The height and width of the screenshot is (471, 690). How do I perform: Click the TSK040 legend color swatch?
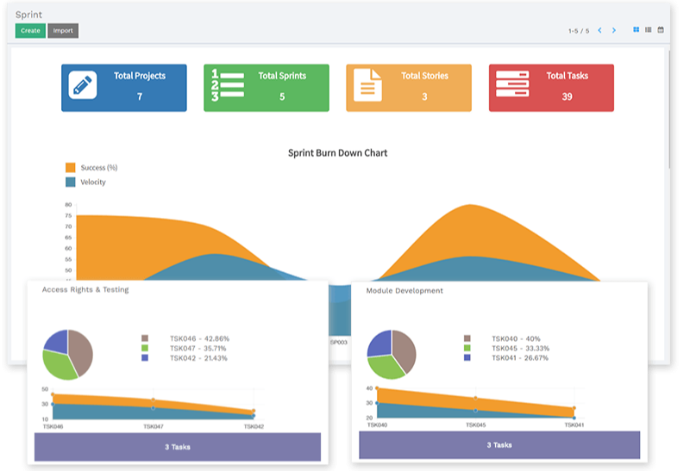coord(468,338)
